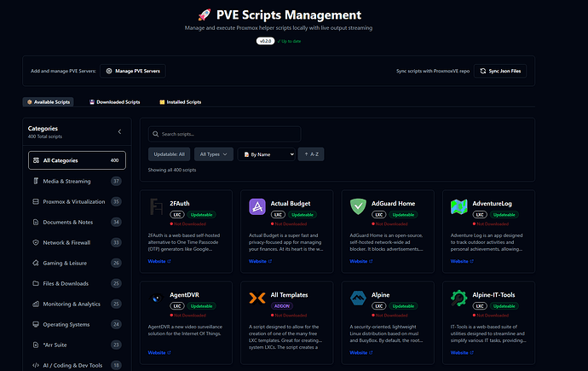The width and height of the screenshot is (588, 371).
Task: Toggle A-Z sort order direction
Action: pos(311,154)
